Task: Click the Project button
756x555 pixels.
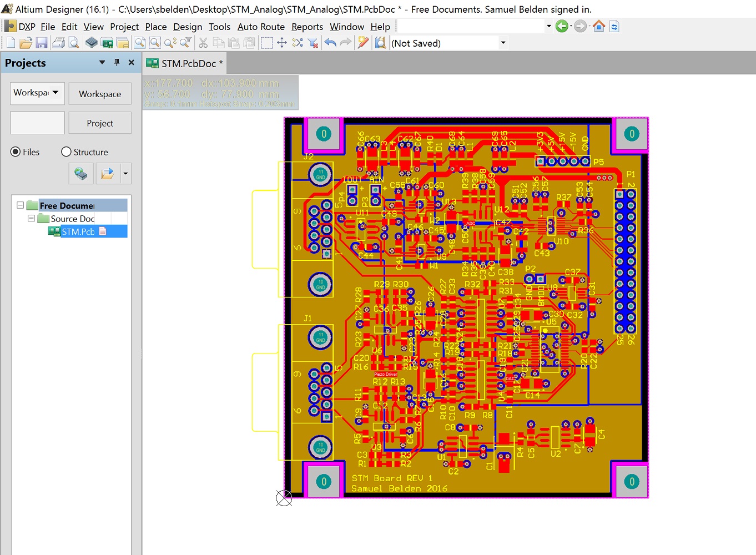Action: [100, 123]
